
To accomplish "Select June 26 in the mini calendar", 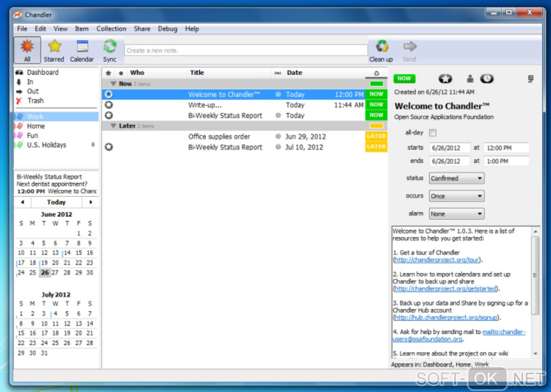I will pyautogui.click(x=45, y=273).
